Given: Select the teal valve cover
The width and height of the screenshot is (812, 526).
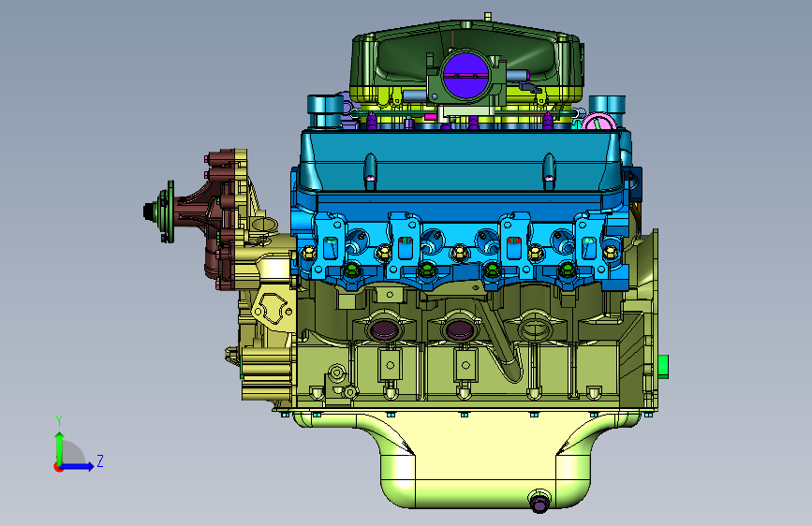Looking at the screenshot, I should pyautogui.click(x=461, y=160).
